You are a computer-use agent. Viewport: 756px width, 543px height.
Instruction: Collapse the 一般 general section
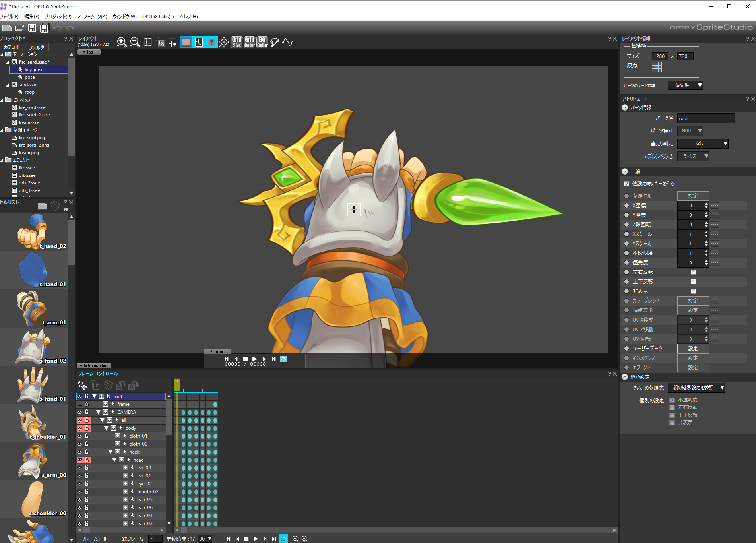pyautogui.click(x=625, y=171)
